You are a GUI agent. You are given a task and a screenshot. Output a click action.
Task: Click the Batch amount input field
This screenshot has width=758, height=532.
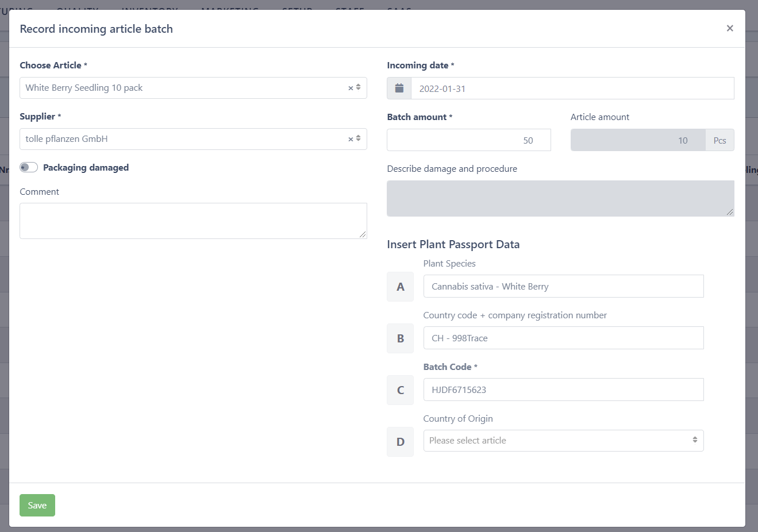point(468,140)
